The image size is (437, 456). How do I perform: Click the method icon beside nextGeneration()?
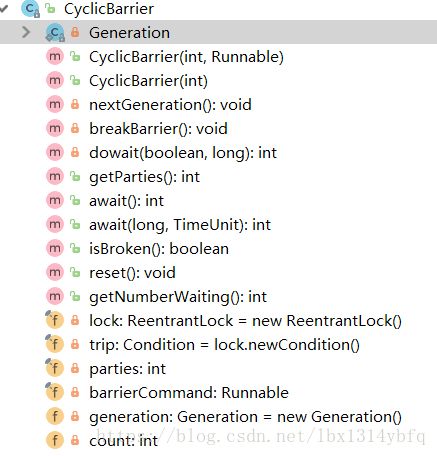click(x=55, y=105)
